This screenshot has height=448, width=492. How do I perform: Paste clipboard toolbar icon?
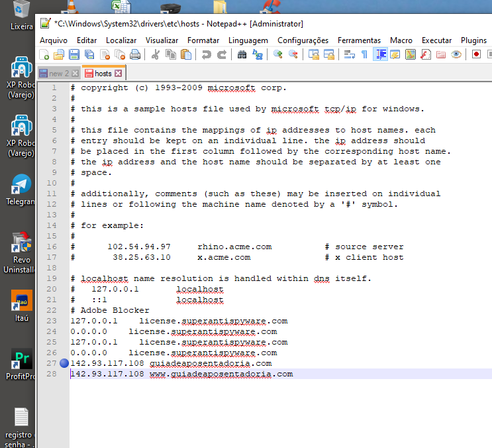[186, 54]
